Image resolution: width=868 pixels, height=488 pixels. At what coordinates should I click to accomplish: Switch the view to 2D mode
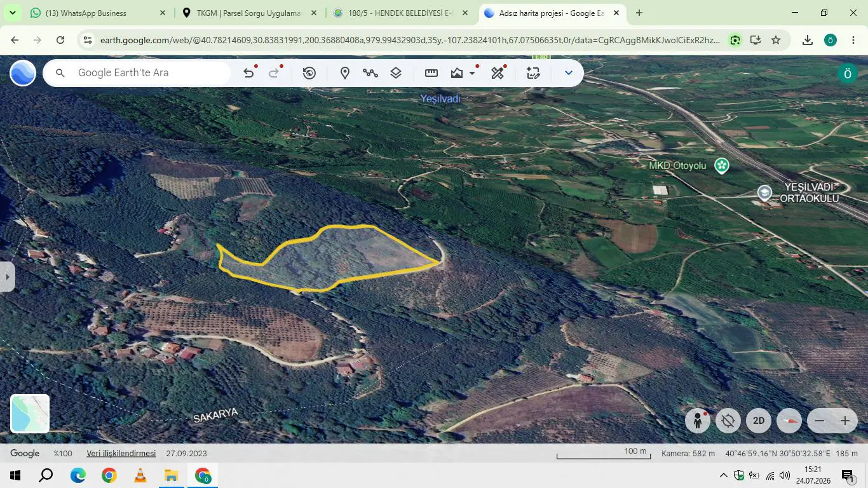coord(759,421)
